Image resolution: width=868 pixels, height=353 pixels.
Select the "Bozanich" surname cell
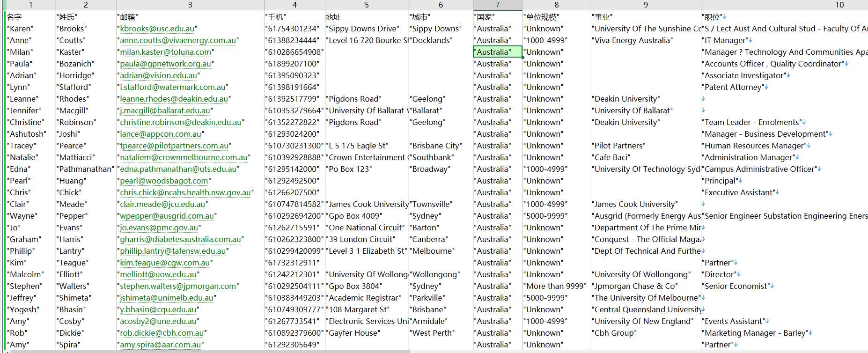coord(86,64)
